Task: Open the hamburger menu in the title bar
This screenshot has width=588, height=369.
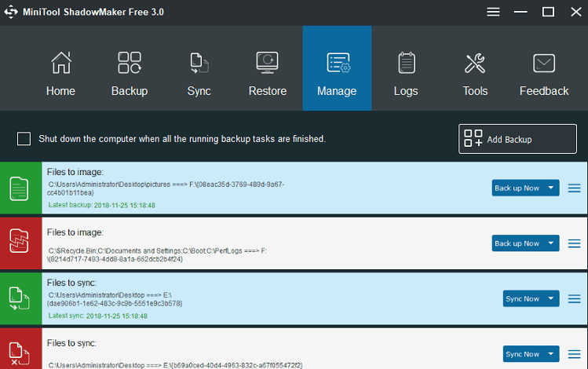Action: click(493, 12)
